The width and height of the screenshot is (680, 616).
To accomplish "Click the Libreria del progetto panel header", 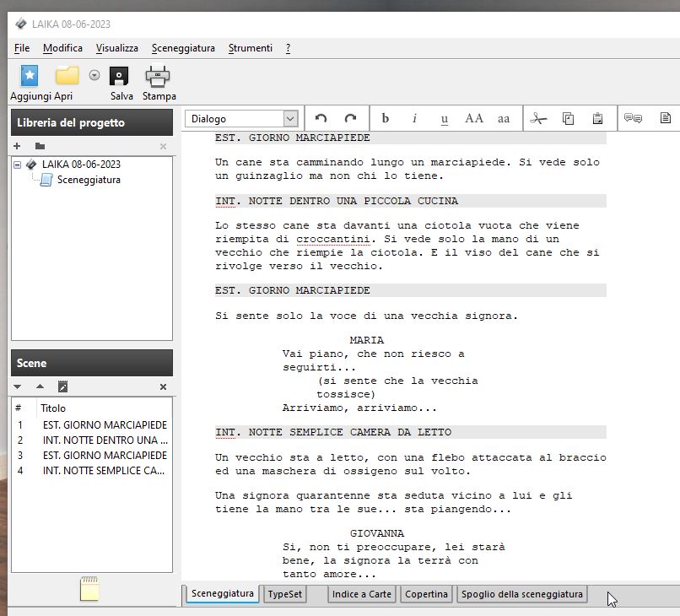I will (92, 122).
